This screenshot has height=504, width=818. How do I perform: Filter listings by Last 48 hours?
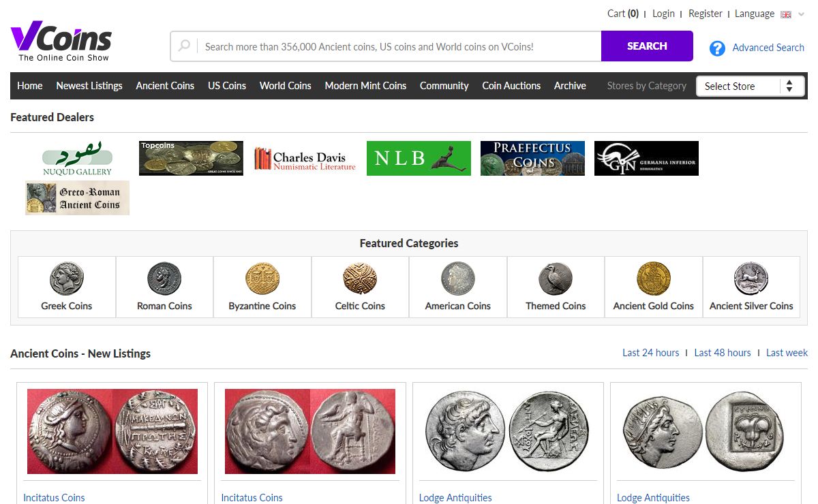pos(723,353)
